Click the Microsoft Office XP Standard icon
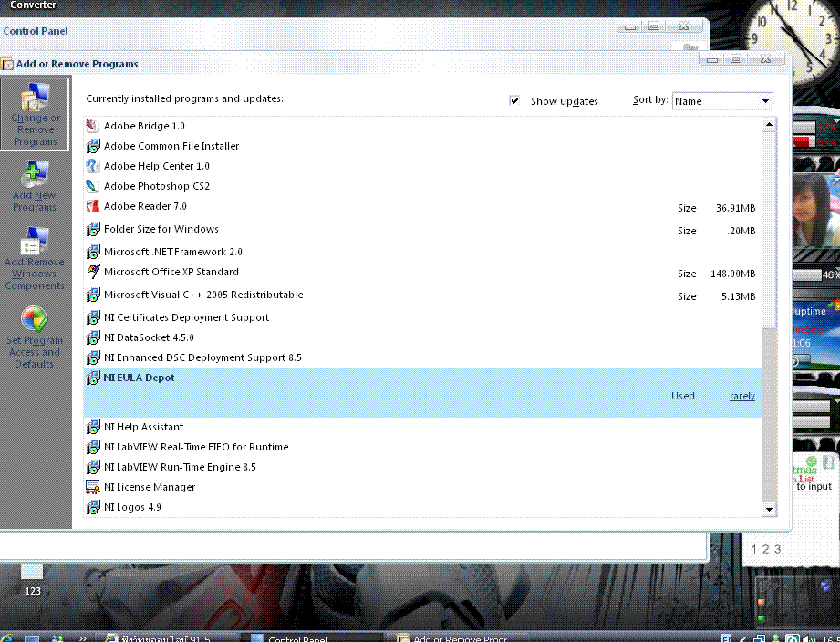The image size is (840, 642). tap(93, 272)
